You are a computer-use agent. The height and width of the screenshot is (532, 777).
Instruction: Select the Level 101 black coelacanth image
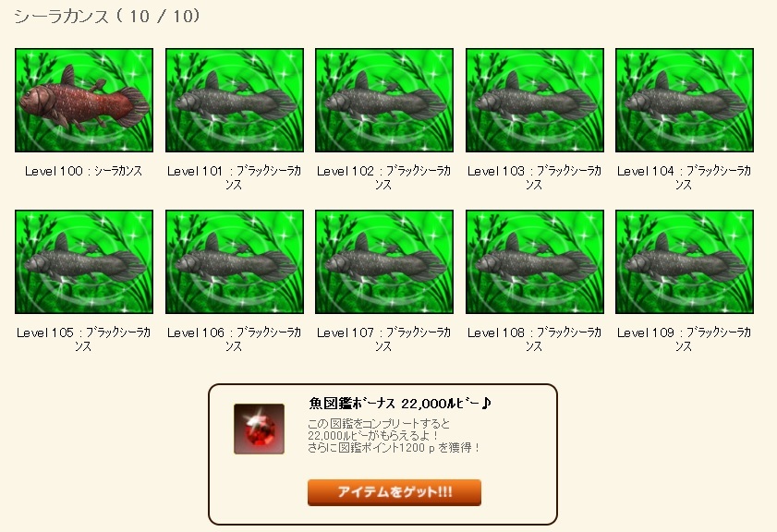click(235, 100)
